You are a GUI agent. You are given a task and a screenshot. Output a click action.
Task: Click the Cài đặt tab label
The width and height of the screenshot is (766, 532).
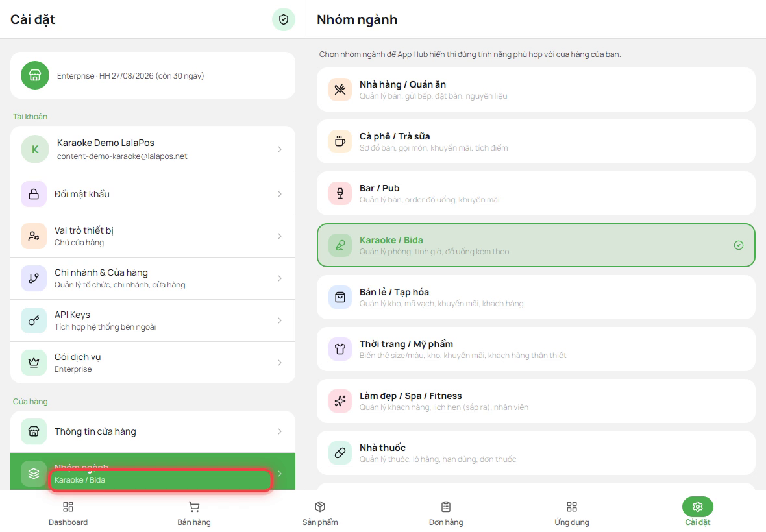tap(698, 522)
